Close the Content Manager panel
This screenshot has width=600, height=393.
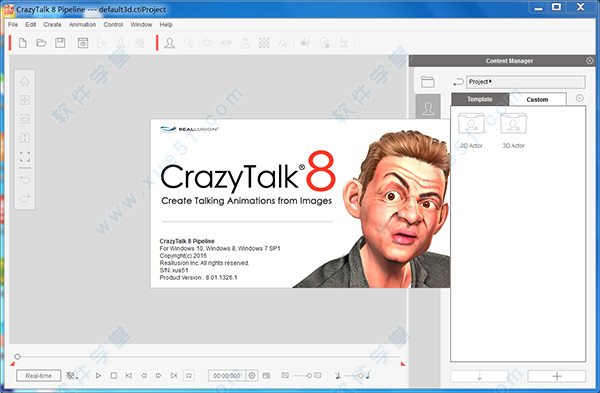[x=590, y=60]
